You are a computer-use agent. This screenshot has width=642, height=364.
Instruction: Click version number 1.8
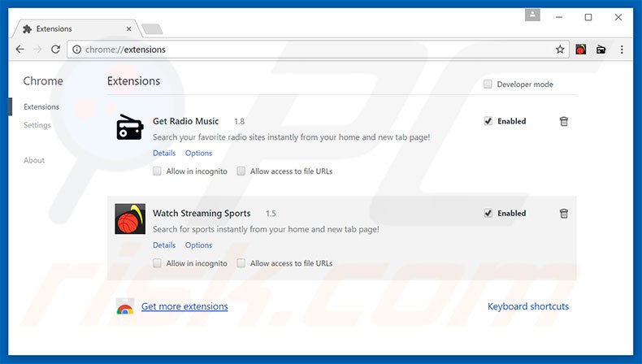click(239, 122)
